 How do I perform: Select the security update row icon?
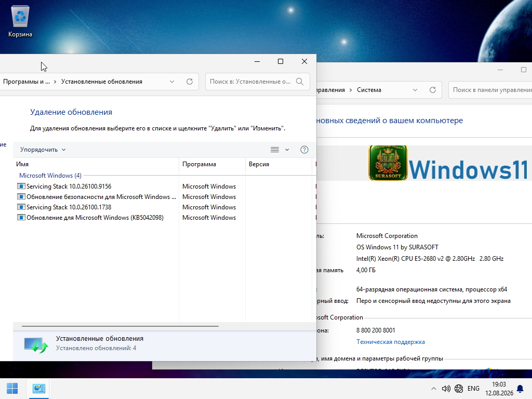[x=21, y=197]
